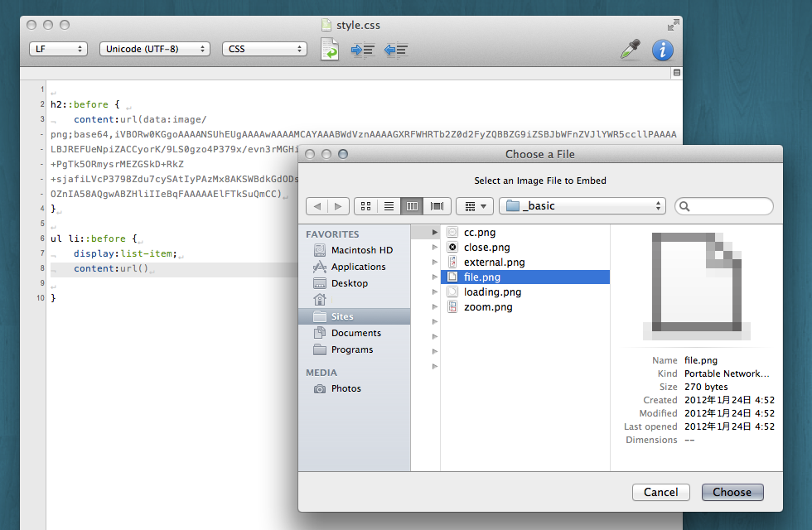The image size is (812, 530).
Task: Open the blue info inspector icon
Action: [x=662, y=50]
